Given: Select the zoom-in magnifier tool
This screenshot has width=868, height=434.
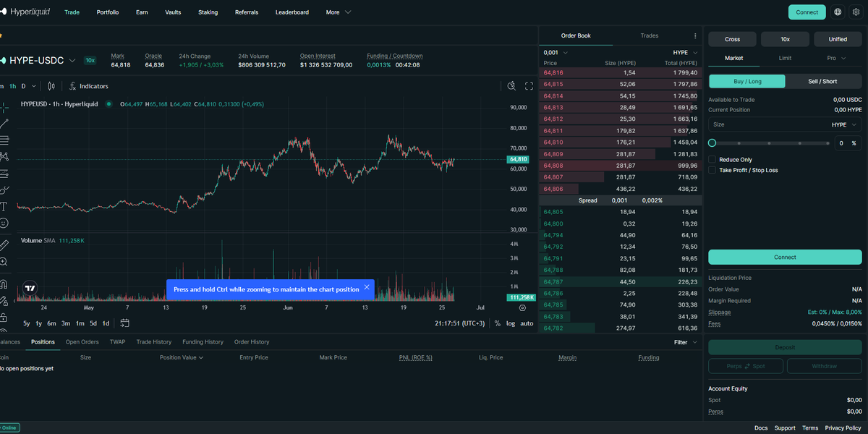Looking at the screenshot, I should point(4,262).
